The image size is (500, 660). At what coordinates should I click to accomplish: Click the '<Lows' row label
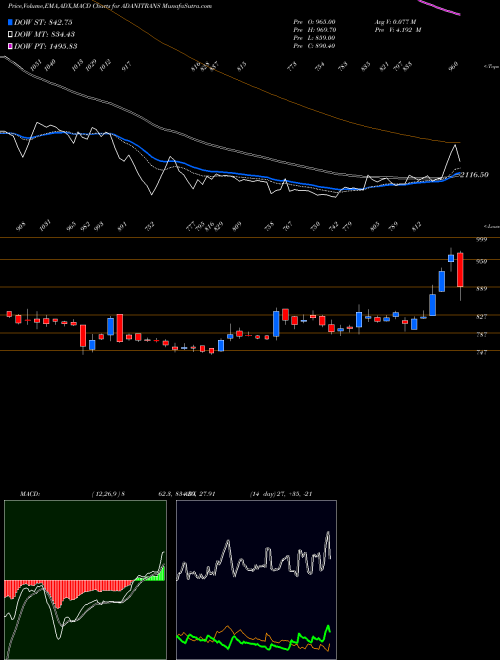coord(492,226)
